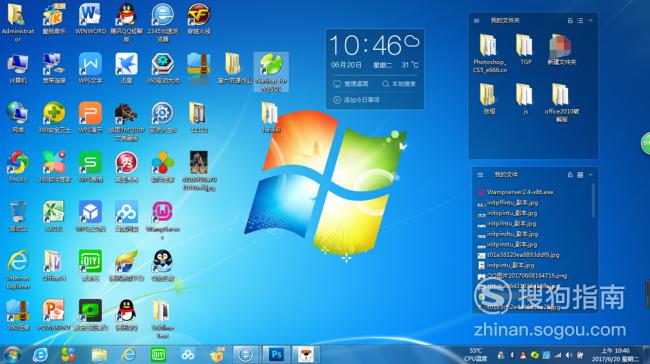This screenshot has height=364, width=650.
Task: Open Navicat for MySQL shortcut
Action: coord(271,71)
